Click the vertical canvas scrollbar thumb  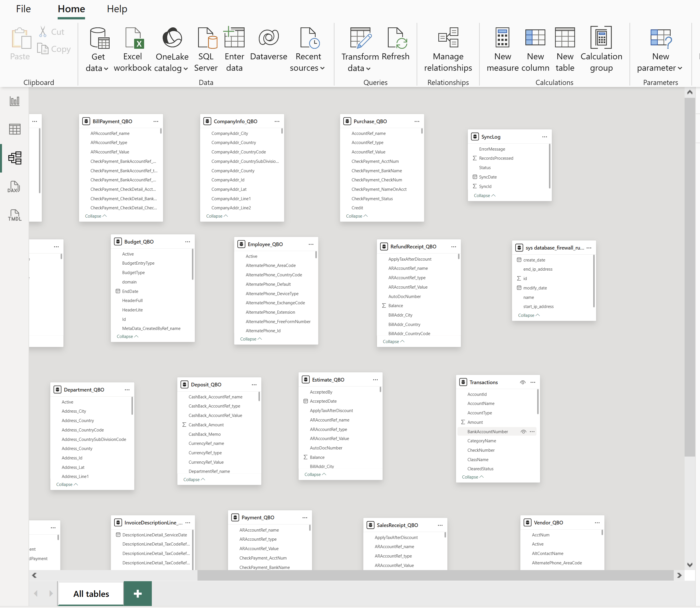(x=689, y=277)
